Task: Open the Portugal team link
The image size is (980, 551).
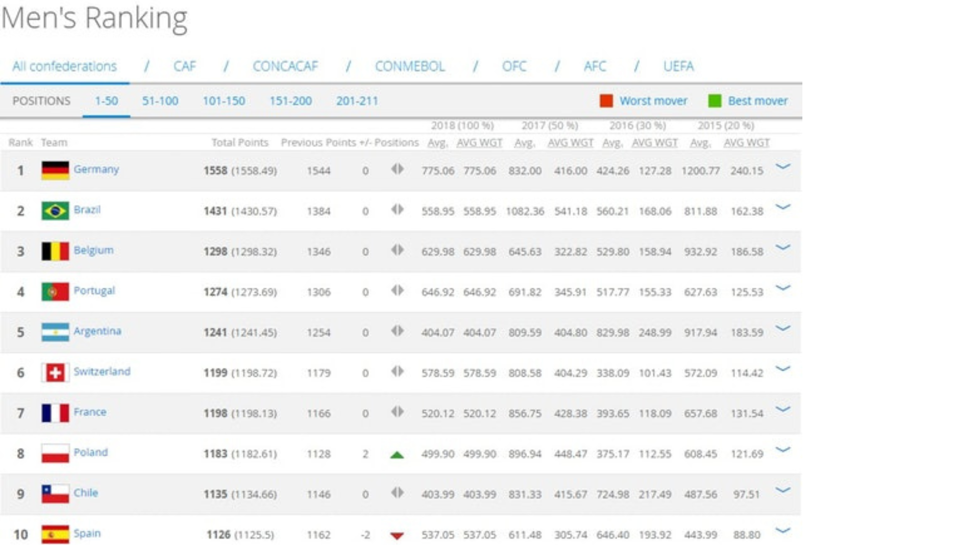Action: pyautogui.click(x=94, y=290)
